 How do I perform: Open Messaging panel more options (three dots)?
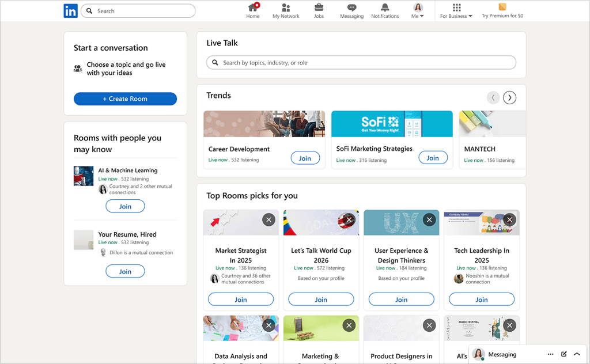pos(550,354)
